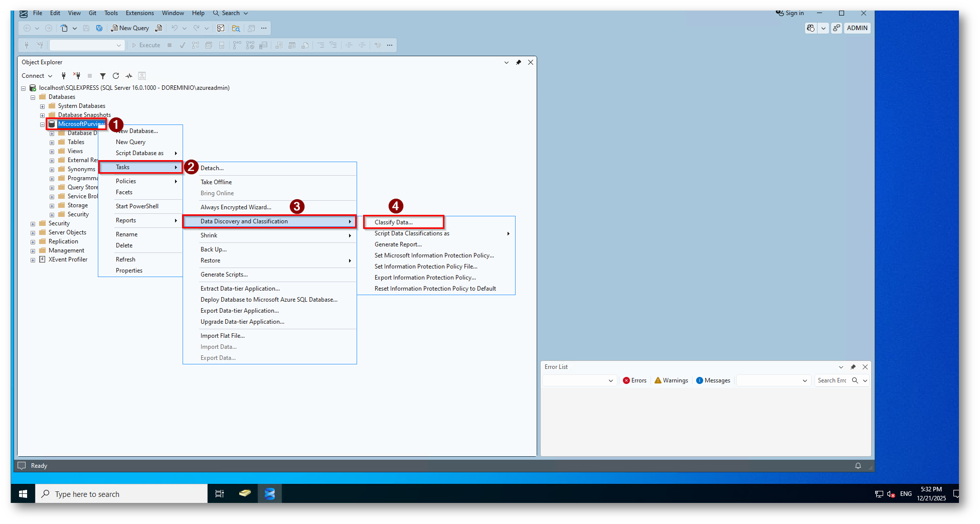Click the Search Error List input field
The image size is (980, 524).
point(832,381)
